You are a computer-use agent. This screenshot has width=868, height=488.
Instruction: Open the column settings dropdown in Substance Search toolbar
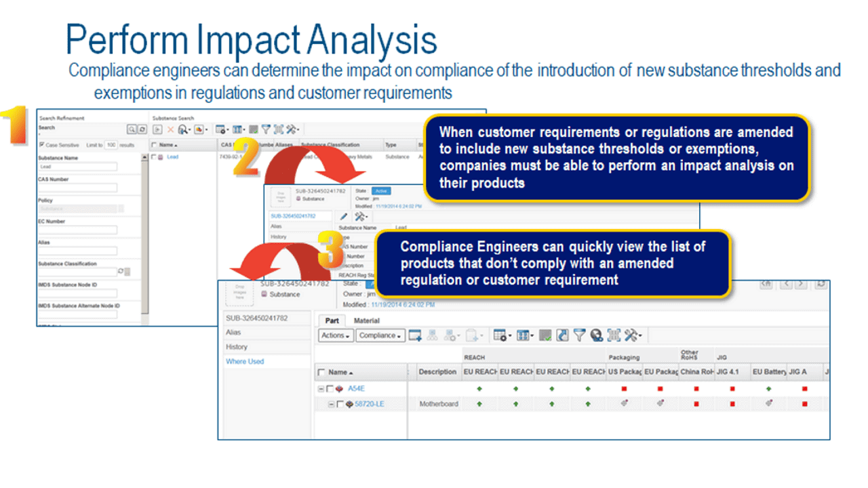pos(239,129)
